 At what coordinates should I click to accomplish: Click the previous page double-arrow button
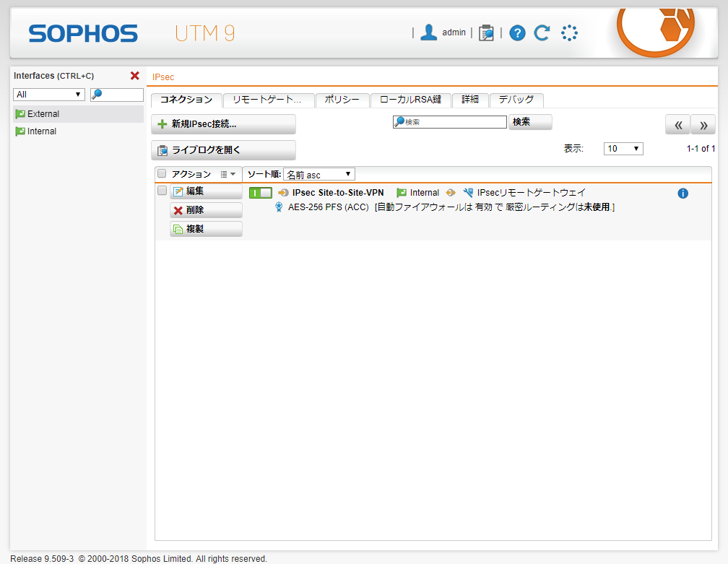(677, 124)
